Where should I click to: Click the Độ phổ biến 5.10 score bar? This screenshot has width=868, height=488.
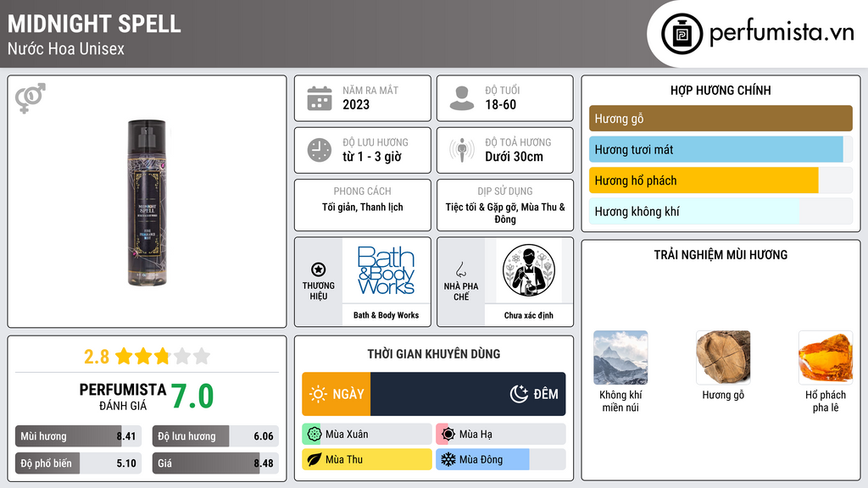click(78, 463)
